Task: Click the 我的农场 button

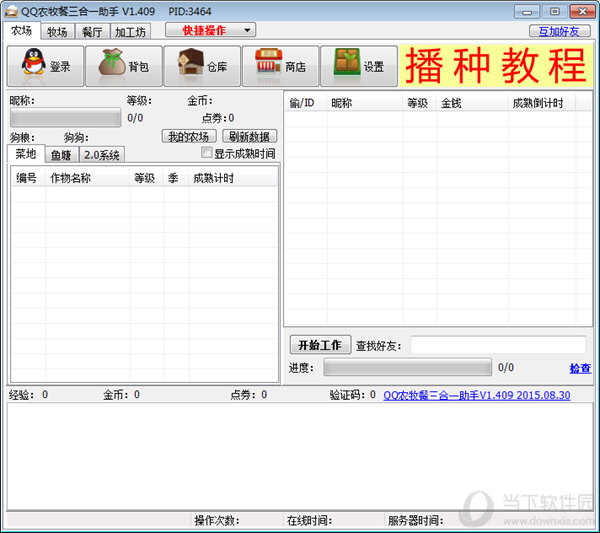Action: pos(189,136)
